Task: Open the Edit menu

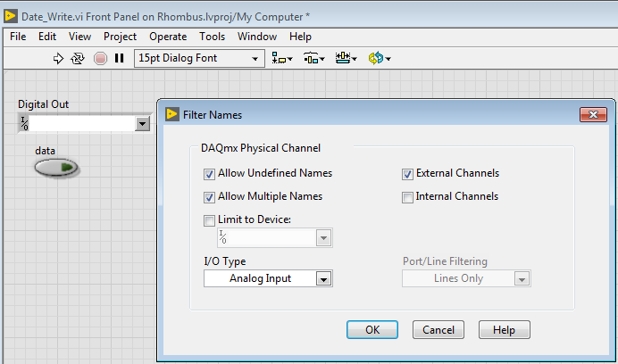Action: [x=47, y=37]
